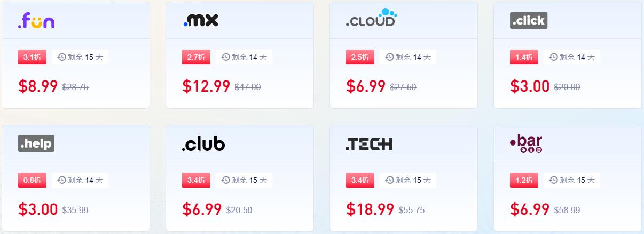Click the .club domain logo
This screenshot has width=644, height=234.
click(203, 143)
